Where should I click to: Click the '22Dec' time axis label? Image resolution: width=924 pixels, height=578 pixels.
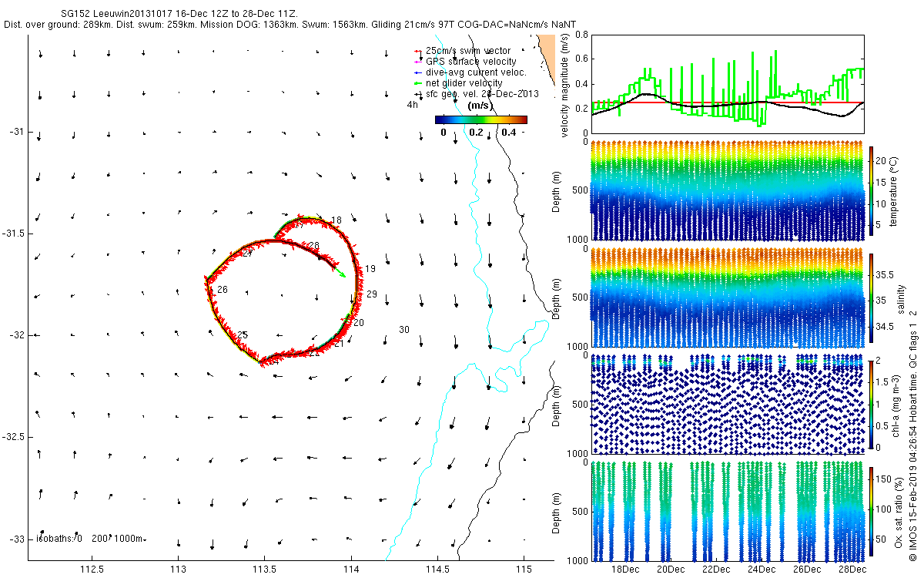[x=716, y=570]
